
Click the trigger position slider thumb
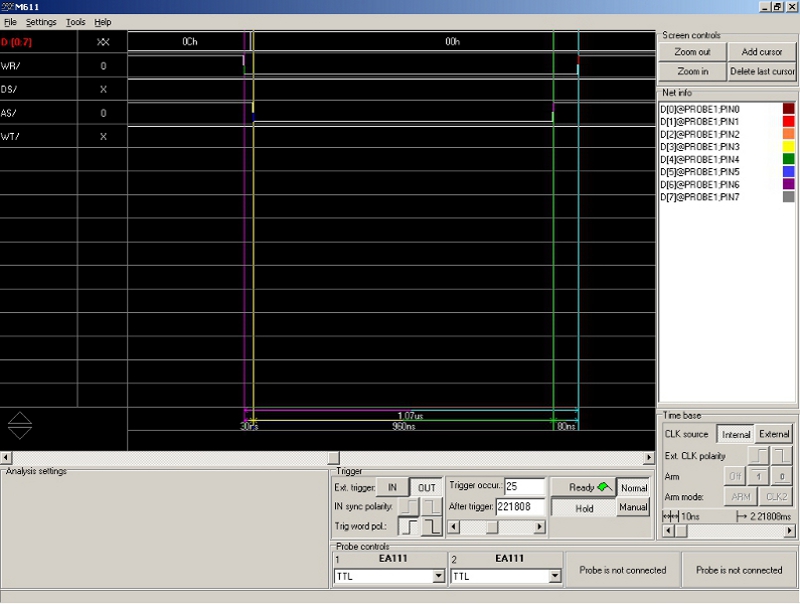(x=492, y=526)
